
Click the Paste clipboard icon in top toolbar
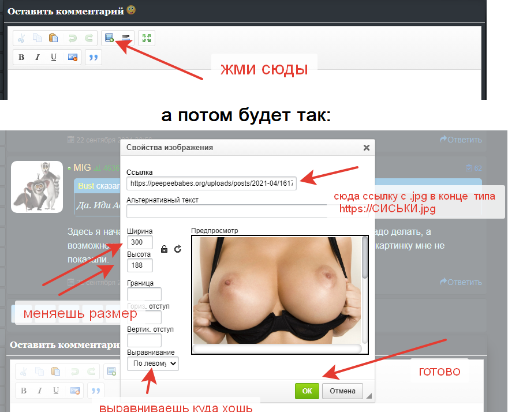click(53, 38)
